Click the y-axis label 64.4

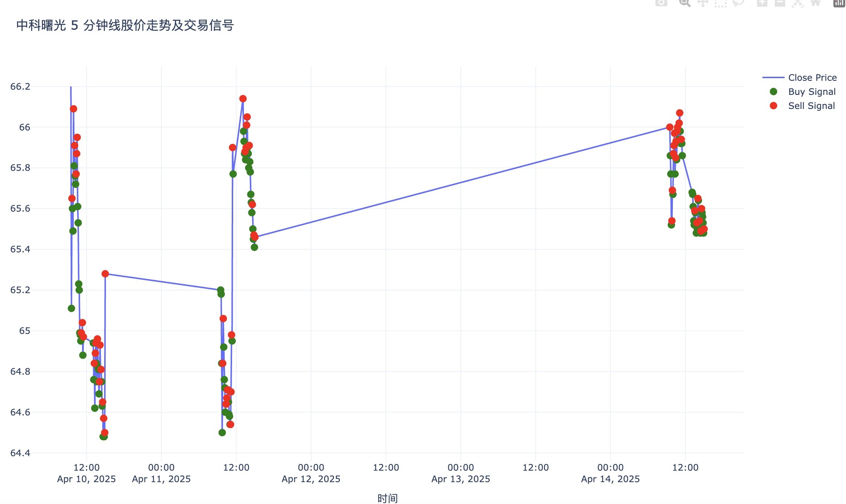point(20,453)
